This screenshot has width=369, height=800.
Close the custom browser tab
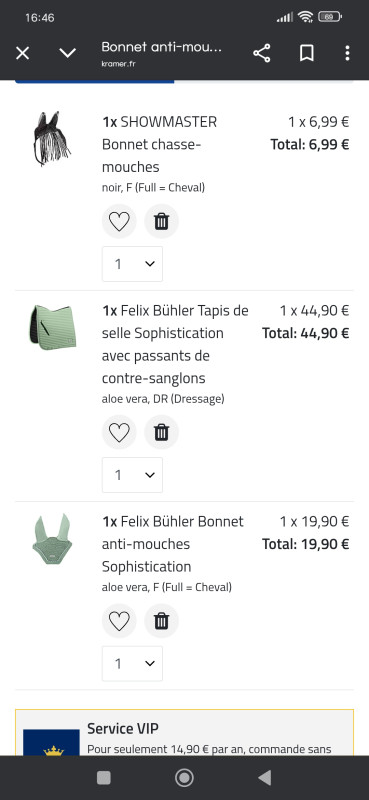[22, 53]
